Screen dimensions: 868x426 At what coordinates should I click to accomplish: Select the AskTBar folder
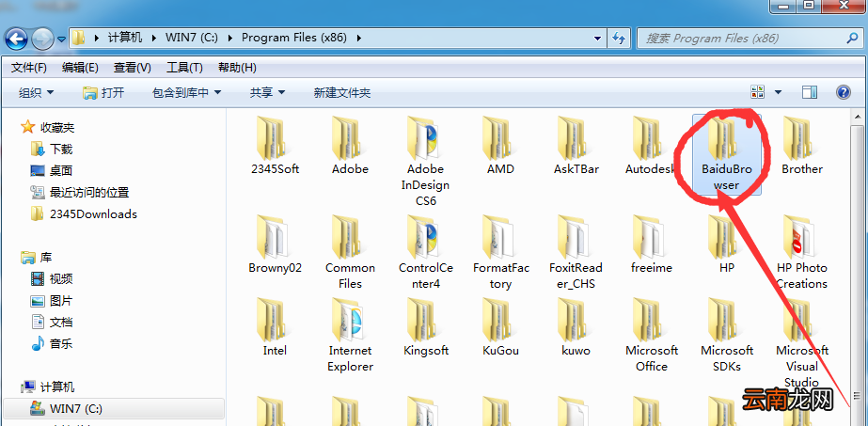pyautogui.click(x=576, y=147)
